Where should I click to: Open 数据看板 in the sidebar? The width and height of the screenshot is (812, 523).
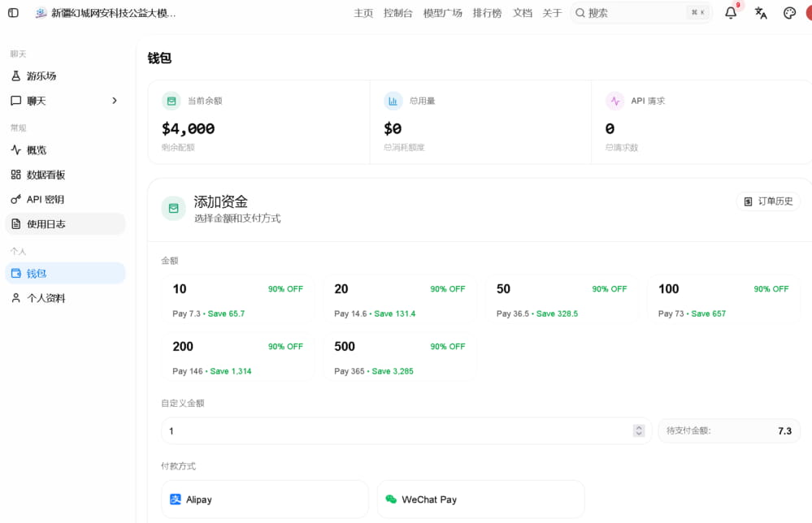pos(65,175)
